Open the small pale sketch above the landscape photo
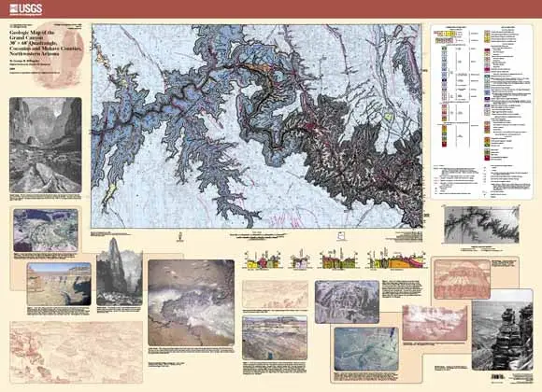Screen dimensions: 542x392 [x=275, y=294]
